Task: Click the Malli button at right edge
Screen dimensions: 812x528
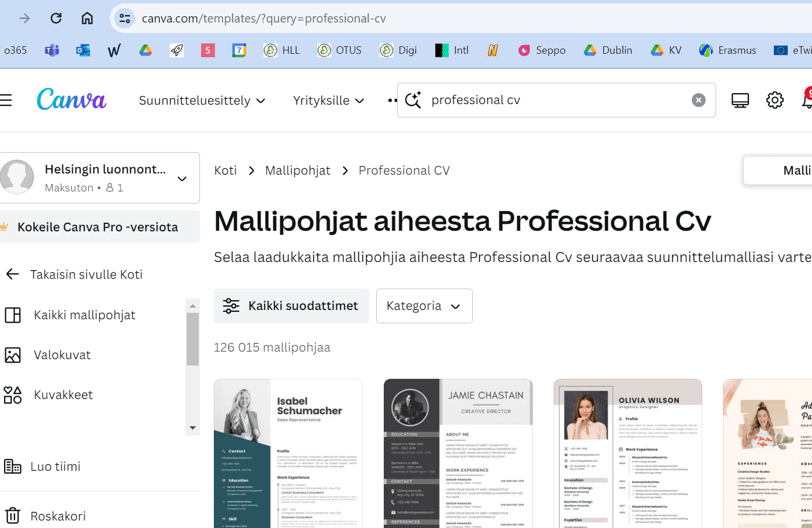Action: (778, 171)
